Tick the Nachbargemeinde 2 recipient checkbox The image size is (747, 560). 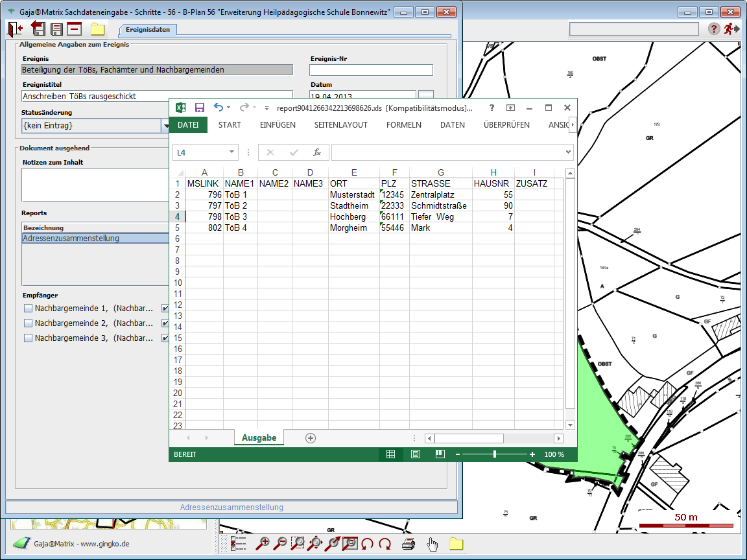pos(28,323)
